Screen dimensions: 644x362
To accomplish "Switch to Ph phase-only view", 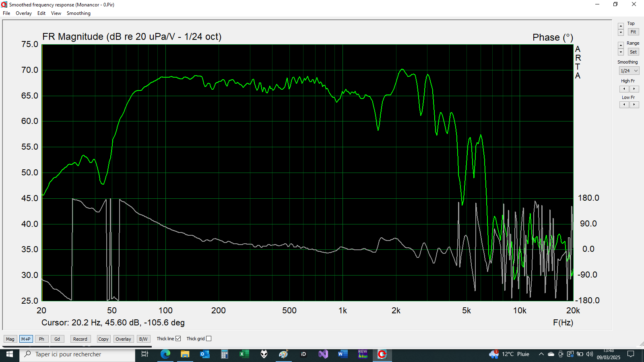I will tap(41, 339).
